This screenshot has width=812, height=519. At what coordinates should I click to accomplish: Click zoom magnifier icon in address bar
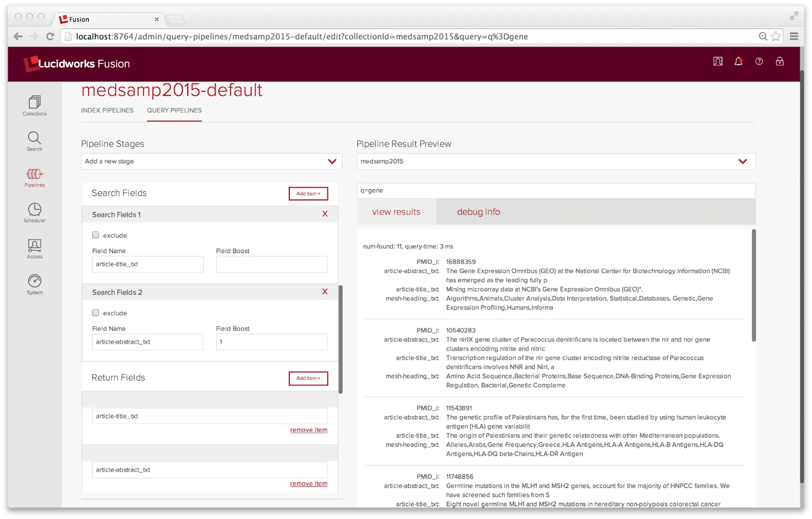click(x=763, y=36)
